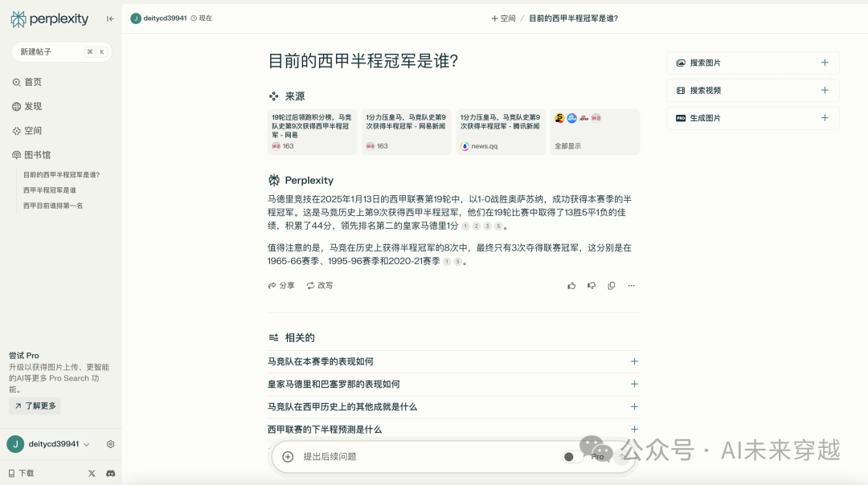Viewport: 868px width, 485px height.
Task: Click the 了解更多 learn more button
Action: click(x=35, y=406)
